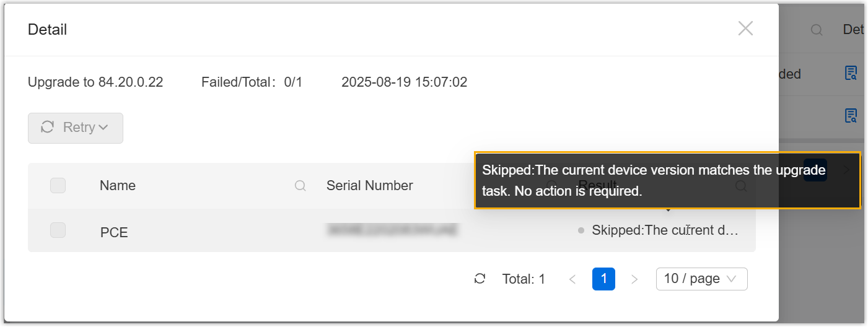
Task: Select page 1 in pagination
Action: [x=603, y=279]
